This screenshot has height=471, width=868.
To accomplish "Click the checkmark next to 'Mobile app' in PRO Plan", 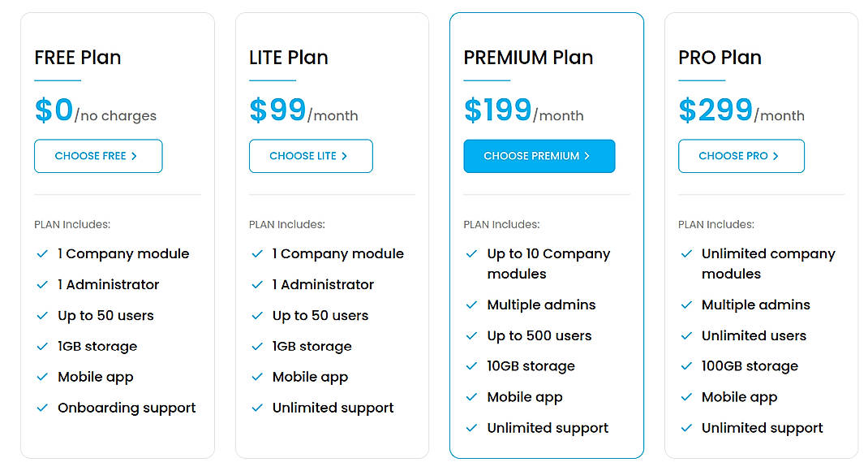I will [687, 396].
